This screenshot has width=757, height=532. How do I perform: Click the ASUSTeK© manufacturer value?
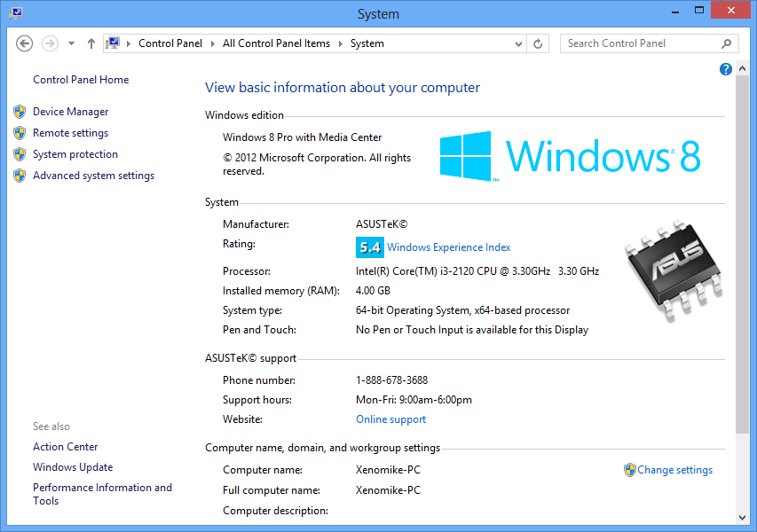pos(382,223)
